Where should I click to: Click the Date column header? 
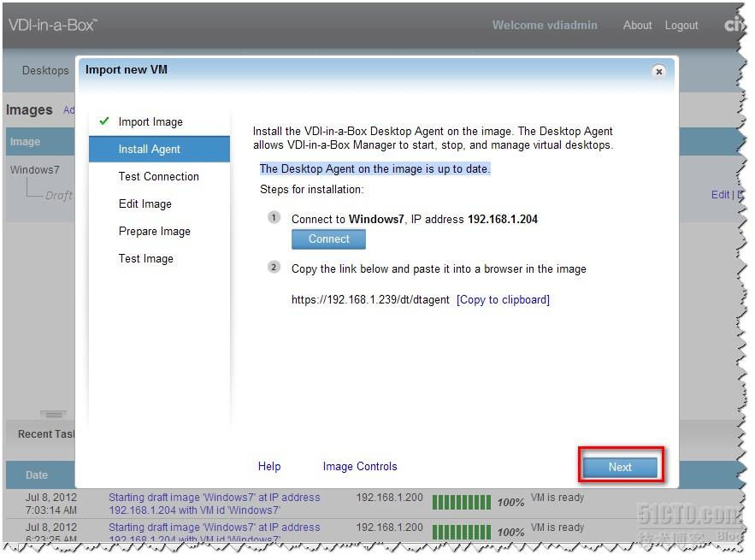click(37, 475)
